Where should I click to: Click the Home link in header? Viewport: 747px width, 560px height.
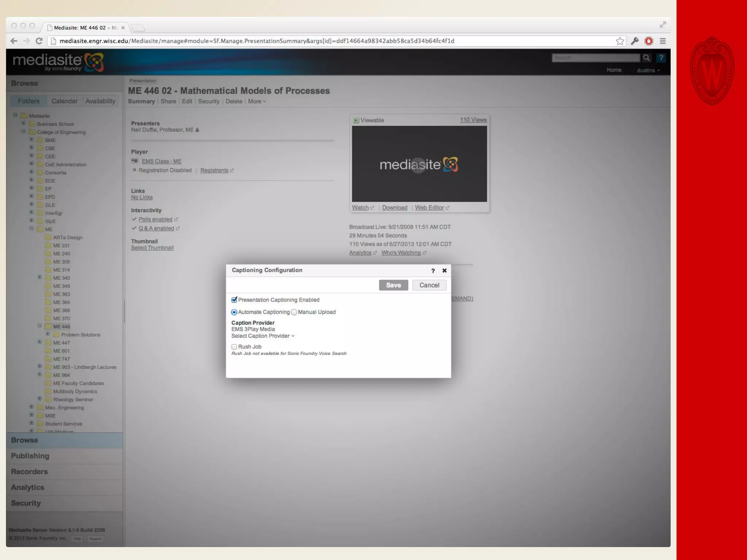(x=614, y=70)
